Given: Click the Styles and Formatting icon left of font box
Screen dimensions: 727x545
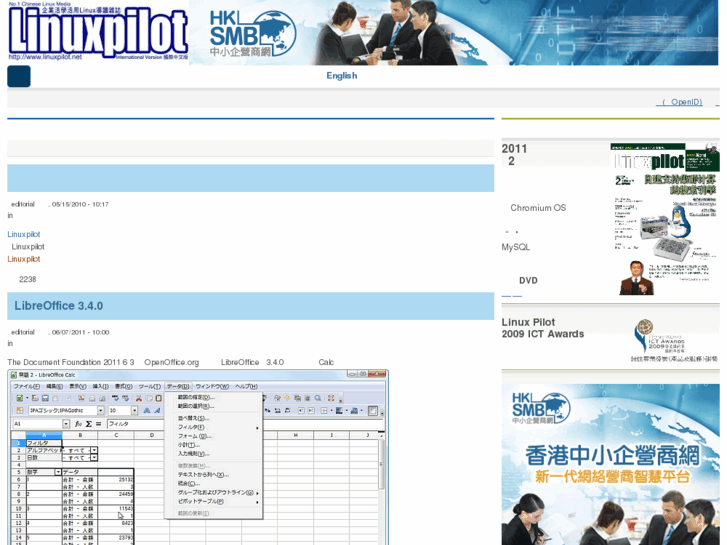Looking at the screenshot, I should click(19, 410).
